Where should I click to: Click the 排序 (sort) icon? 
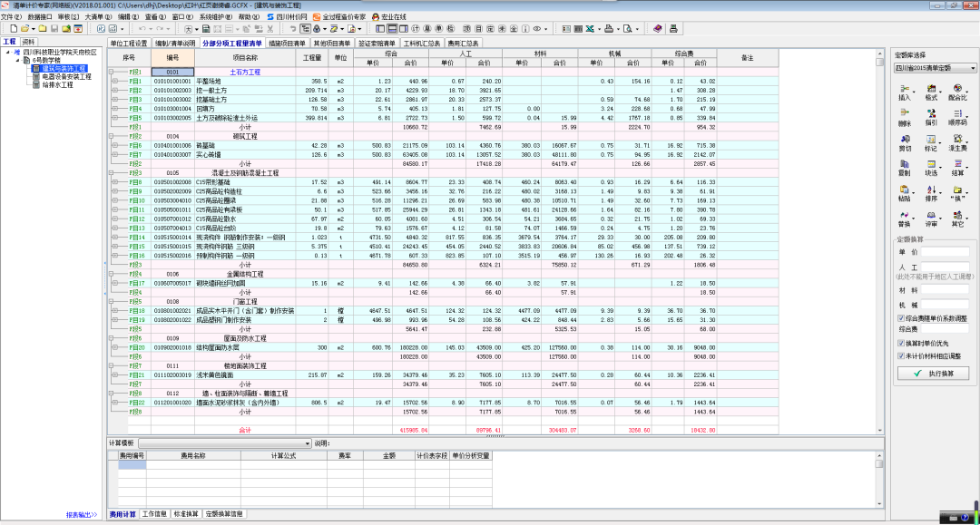click(x=931, y=194)
